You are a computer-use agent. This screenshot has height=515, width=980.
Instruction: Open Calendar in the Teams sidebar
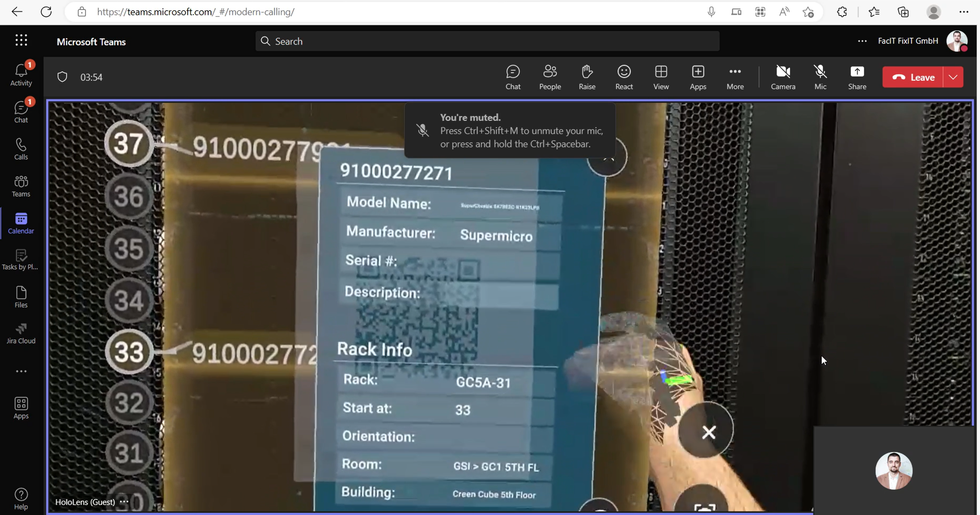click(21, 223)
